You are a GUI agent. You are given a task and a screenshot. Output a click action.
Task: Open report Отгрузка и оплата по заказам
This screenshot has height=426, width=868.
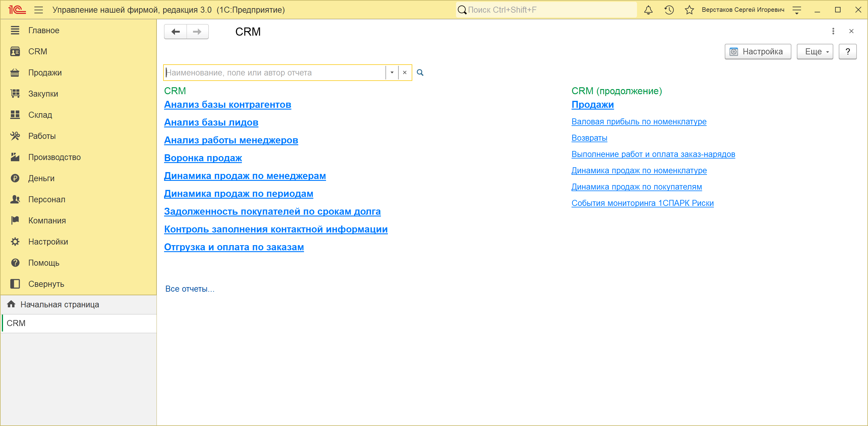[234, 247]
